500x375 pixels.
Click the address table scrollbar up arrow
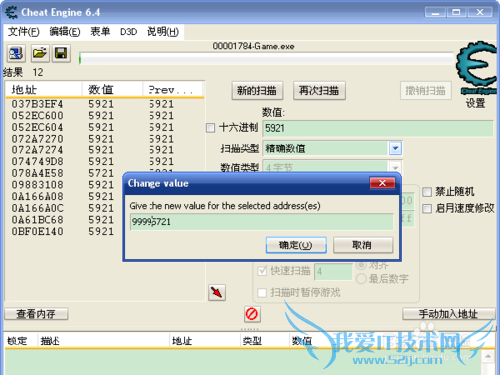point(488,356)
